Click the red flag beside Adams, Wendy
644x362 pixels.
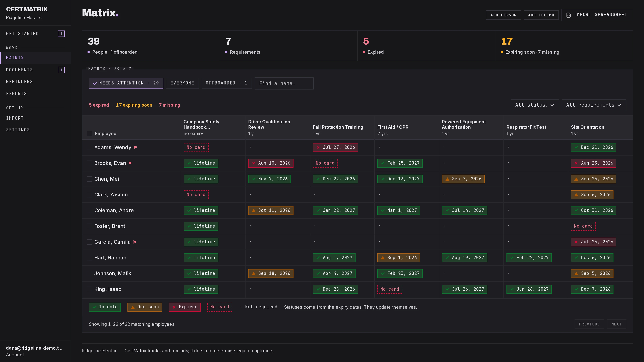point(136,147)
